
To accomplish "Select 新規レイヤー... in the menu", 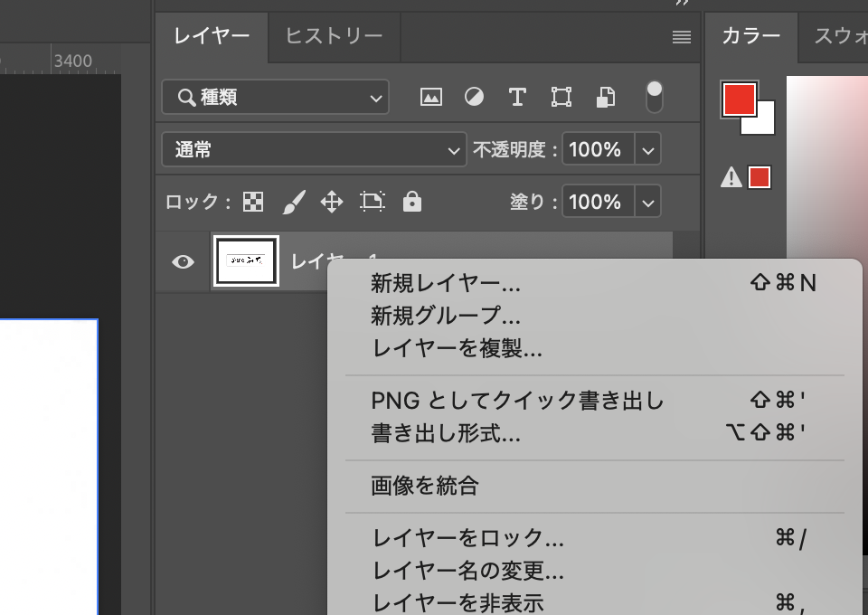I will pos(446,283).
